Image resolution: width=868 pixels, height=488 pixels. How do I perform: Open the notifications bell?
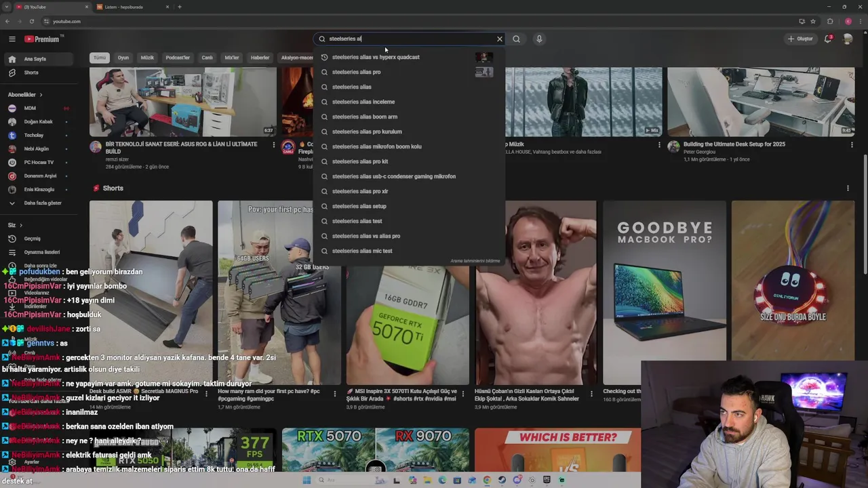pyautogui.click(x=828, y=39)
